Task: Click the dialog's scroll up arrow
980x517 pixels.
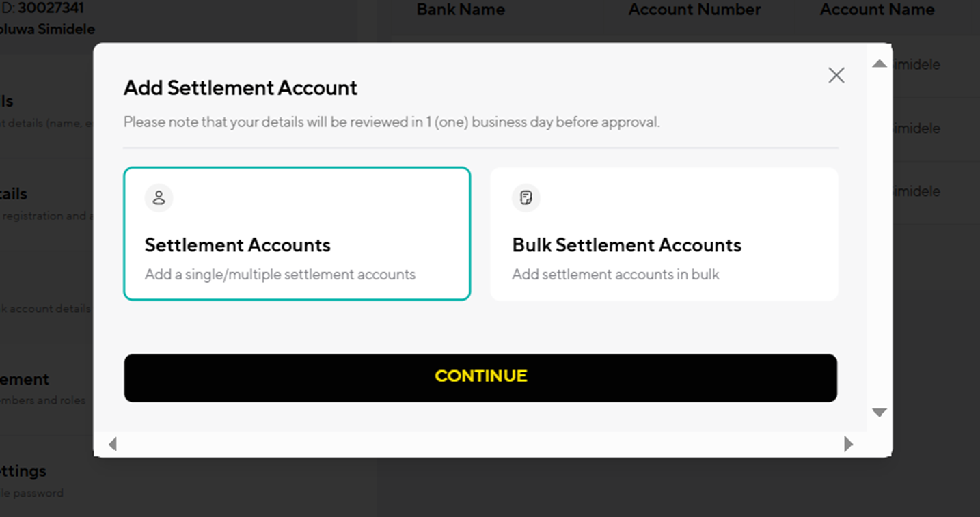Action: click(x=880, y=64)
